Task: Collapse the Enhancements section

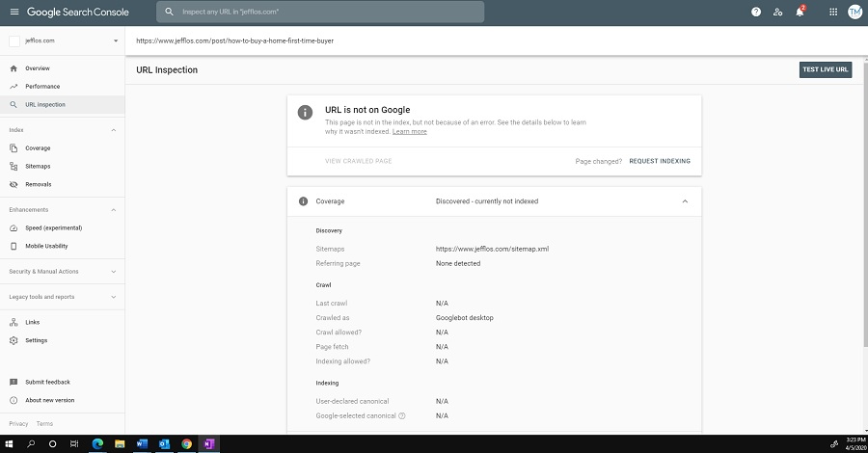Action: coord(114,210)
